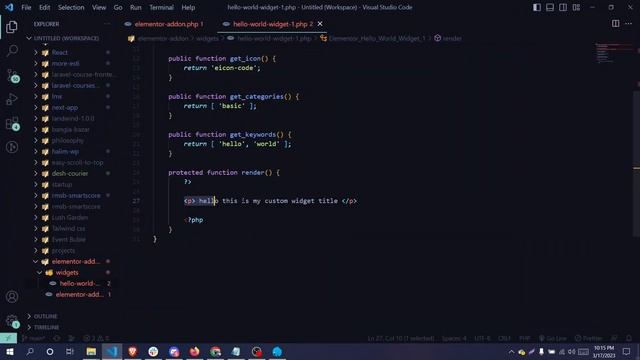
Task: Open the Manage gear icon
Action: pos(12,321)
